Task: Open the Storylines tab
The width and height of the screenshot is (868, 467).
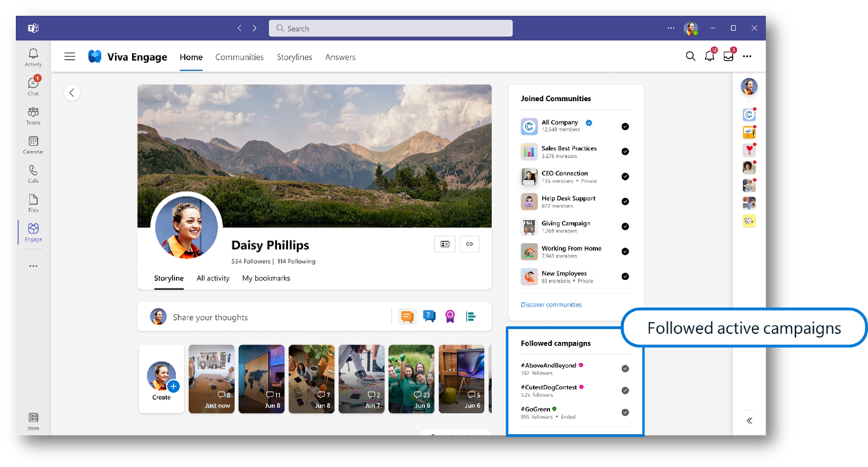Action: (294, 57)
